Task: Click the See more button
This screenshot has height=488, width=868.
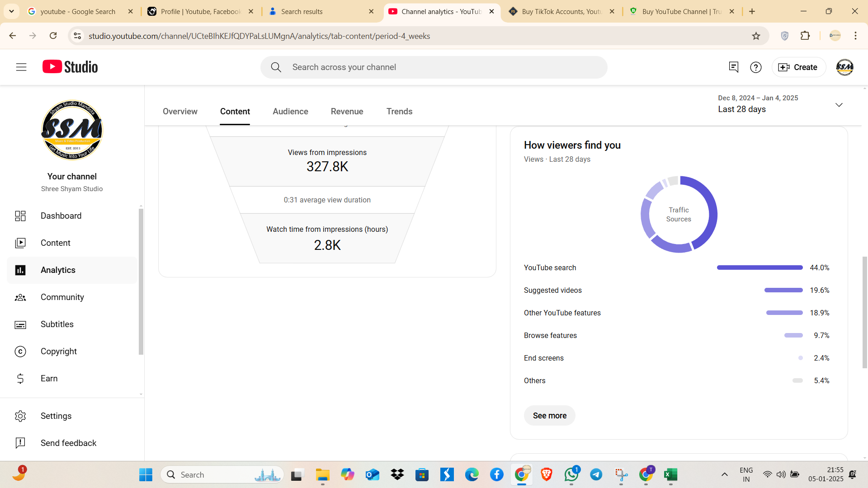Action: (549, 416)
